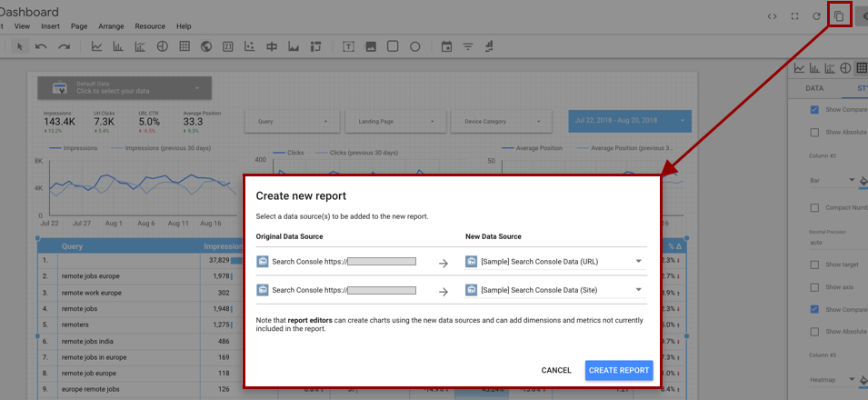Select the Impressions 143.4K scorecard
Image resolution: width=868 pixels, height=400 pixels.
point(59,122)
